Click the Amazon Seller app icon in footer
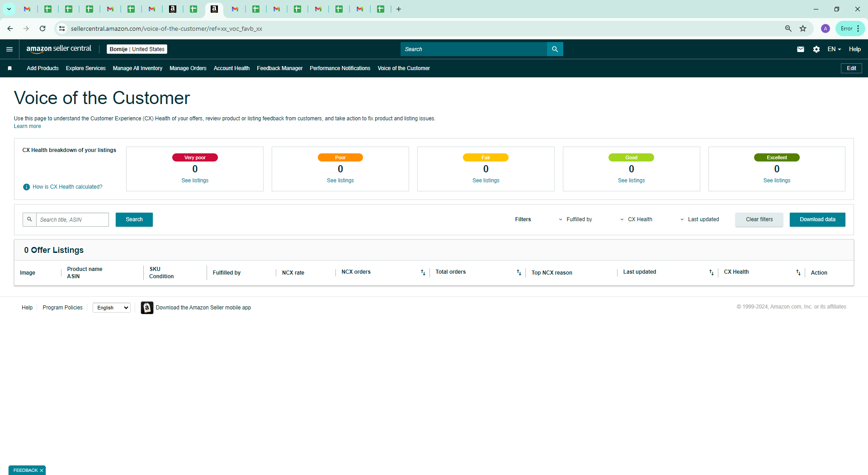 point(147,308)
